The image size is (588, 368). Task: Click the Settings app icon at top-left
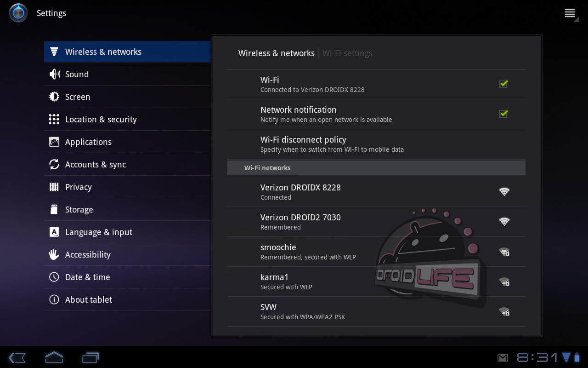click(x=18, y=13)
